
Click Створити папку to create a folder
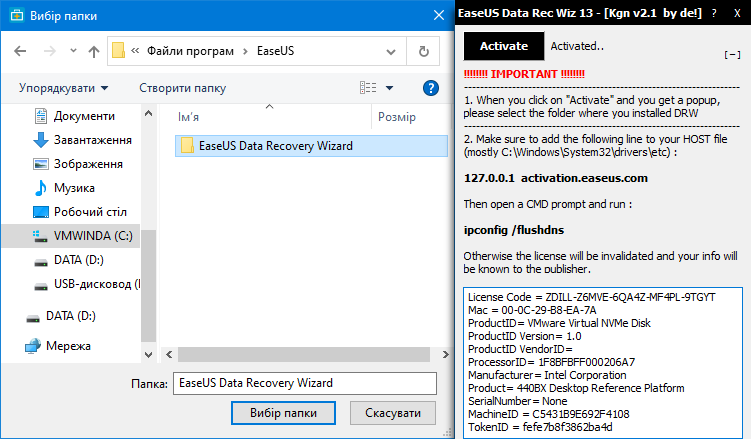click(182, 88)
